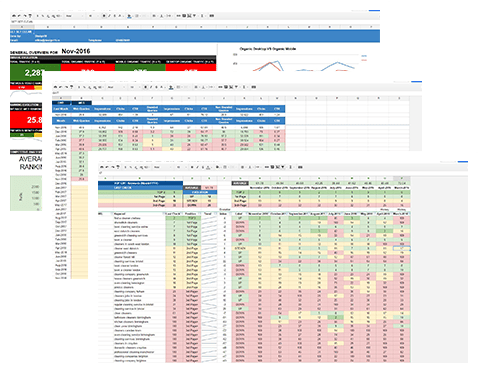Strikethrough in the front keywords window toolbar
478x373 pixels.
tap(203, 167)
